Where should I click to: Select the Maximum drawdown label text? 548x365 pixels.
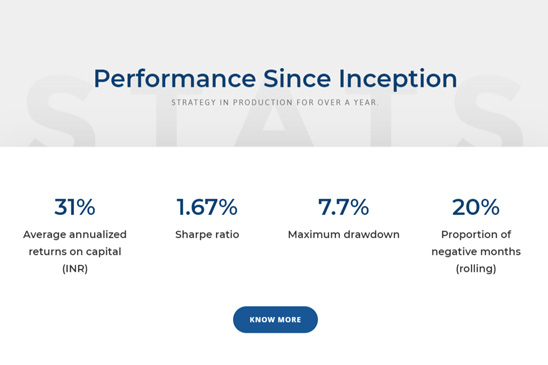coord(344,234)
